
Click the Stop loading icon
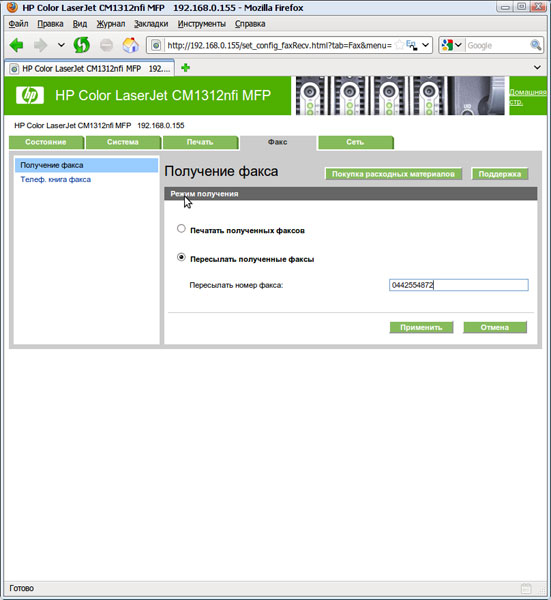[x=106, y=46]
